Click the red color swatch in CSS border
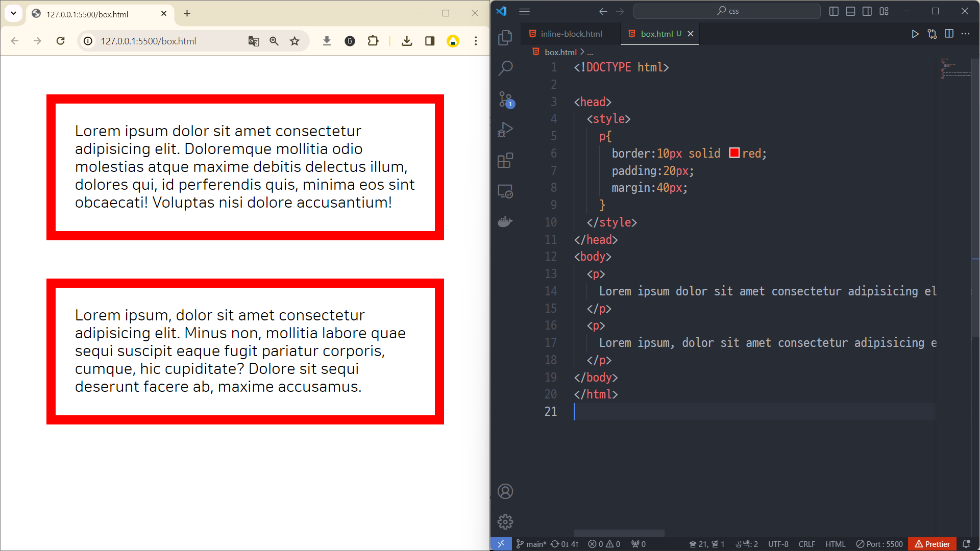 tap(734, 153)
